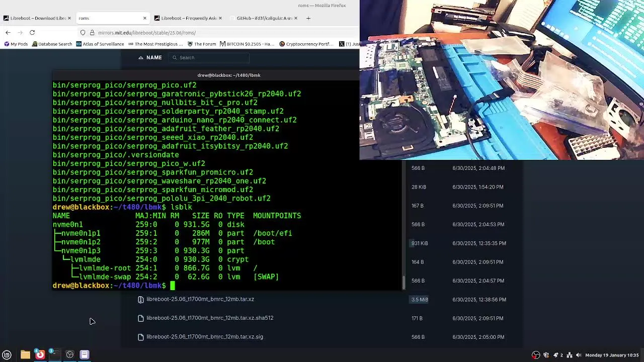Click file icon of .sig row

(x=141, y=337)
